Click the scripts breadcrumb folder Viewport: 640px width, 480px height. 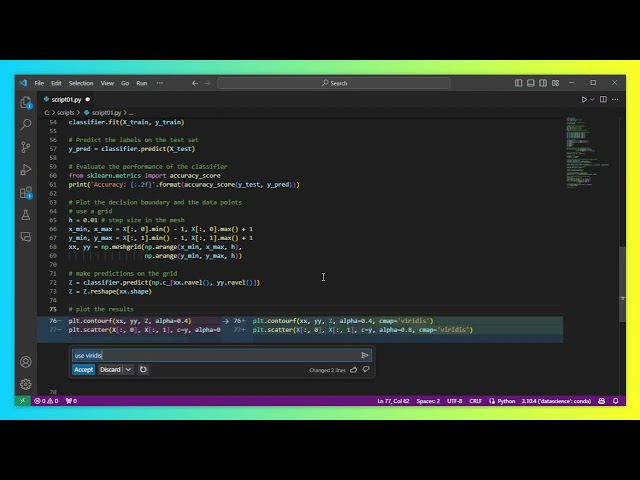65,113
